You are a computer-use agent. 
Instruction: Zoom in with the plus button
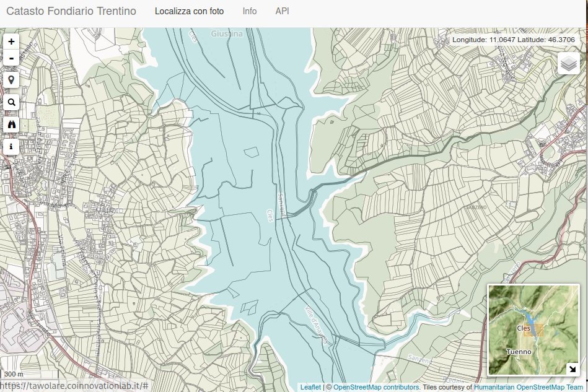[x=11, y=41]
